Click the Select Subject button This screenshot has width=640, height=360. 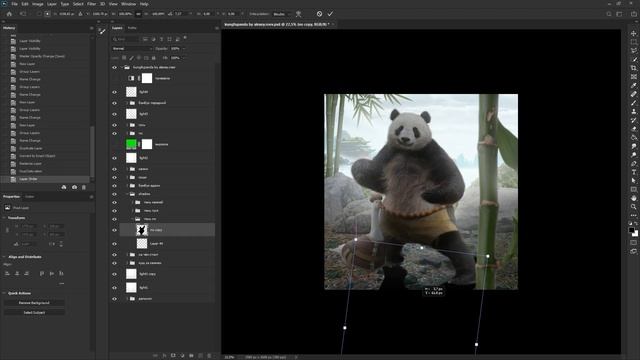(34, 313)
